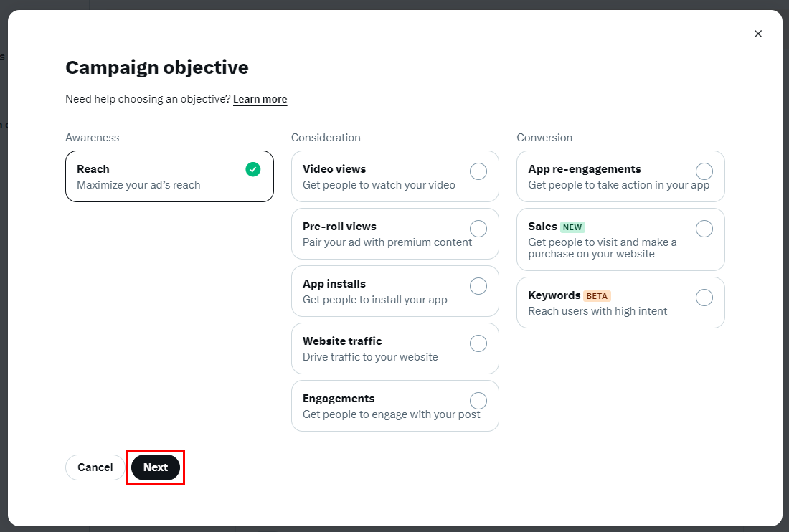This screenshot has height=532, width=789.
Task: Click "Get people to install your app" text
Action: pyautogui.click(x=374, y=300)
